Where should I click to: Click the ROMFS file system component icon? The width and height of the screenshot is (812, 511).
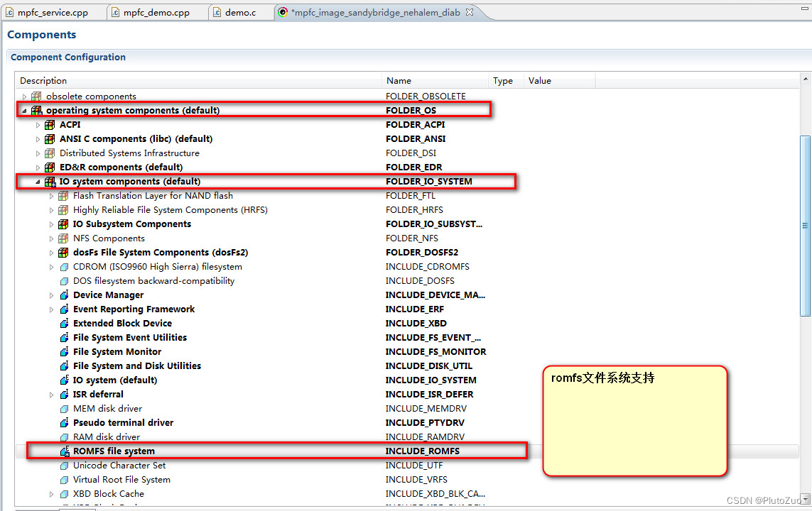point(63,451)
